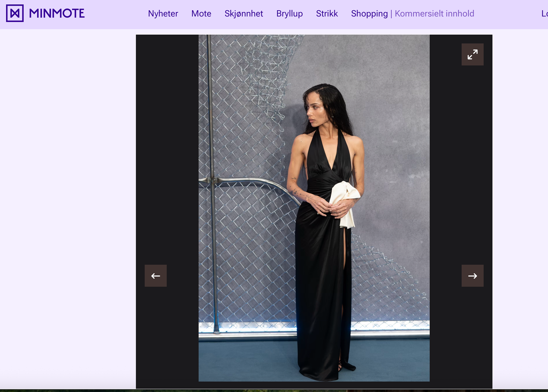The width and height of the screenshot is (548, 392).
Task: Open the Strikk category
Action: coord(327,13)
